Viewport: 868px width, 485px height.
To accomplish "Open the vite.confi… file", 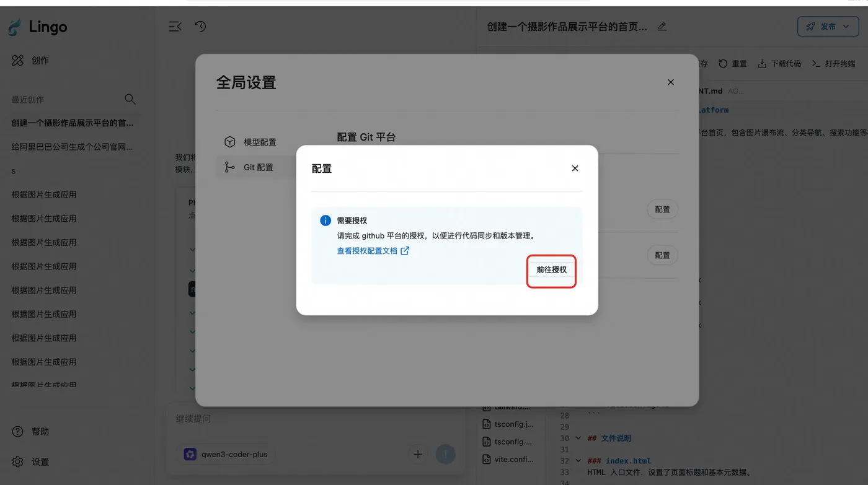I will 508,460.
